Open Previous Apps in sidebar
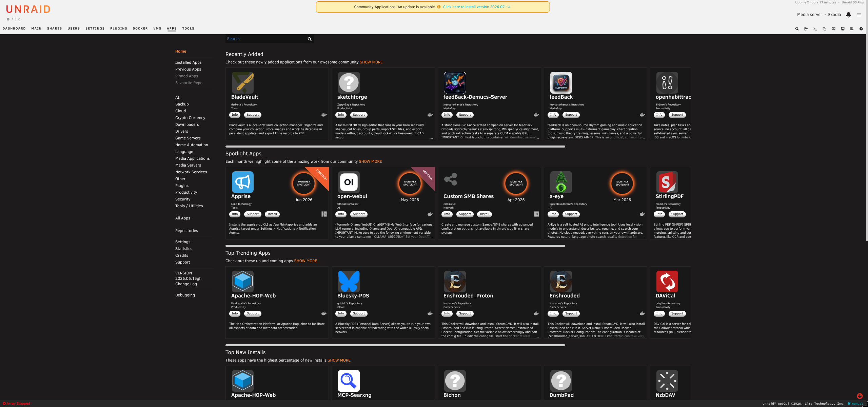 pos(188,70)
